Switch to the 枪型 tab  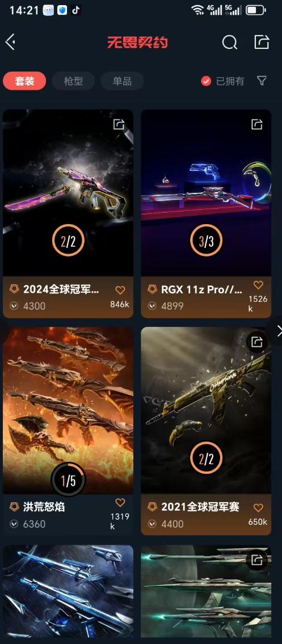pyautogui.click(x=73, y=81)
